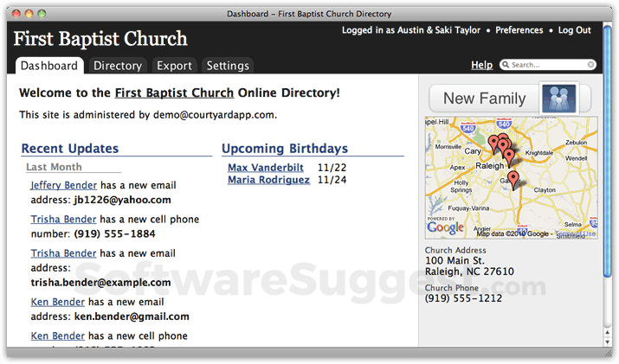Click the Google logo on the map
This screenshot has height=364, width=619.
tap(445, 227)
